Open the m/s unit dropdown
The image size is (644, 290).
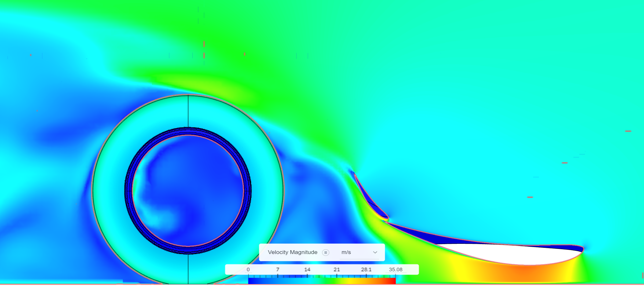[359, 252]
